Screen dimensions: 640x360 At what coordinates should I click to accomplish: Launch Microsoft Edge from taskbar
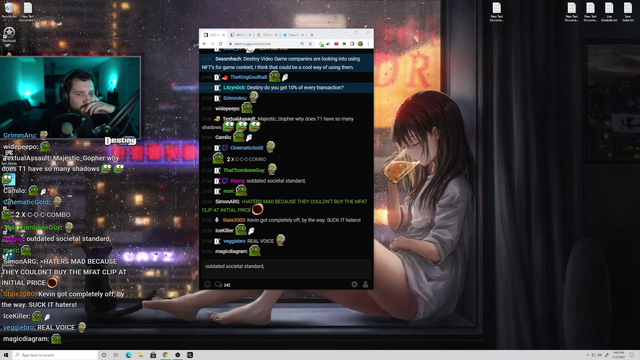click(x=129, y=355)
